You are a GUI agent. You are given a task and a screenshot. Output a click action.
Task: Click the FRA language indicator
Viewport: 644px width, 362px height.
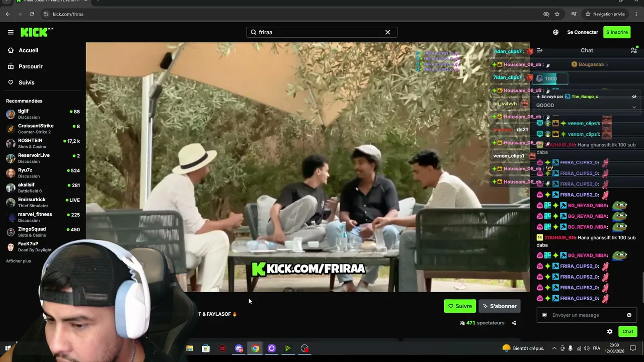[597, 348]
